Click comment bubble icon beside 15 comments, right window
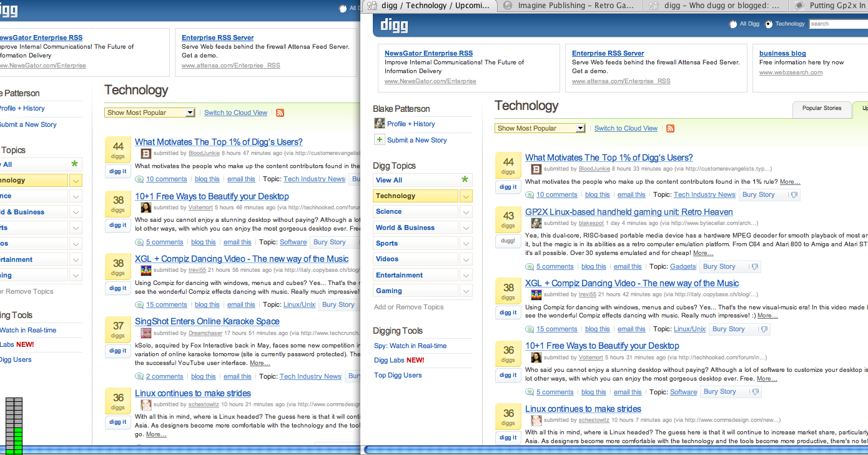 tap(530, 329)
